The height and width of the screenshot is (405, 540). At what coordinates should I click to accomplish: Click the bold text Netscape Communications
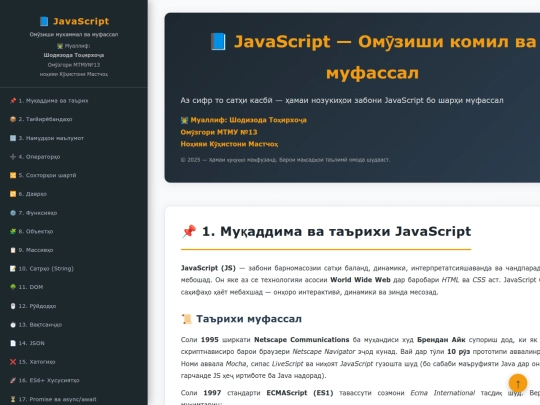tap(302, 340)
